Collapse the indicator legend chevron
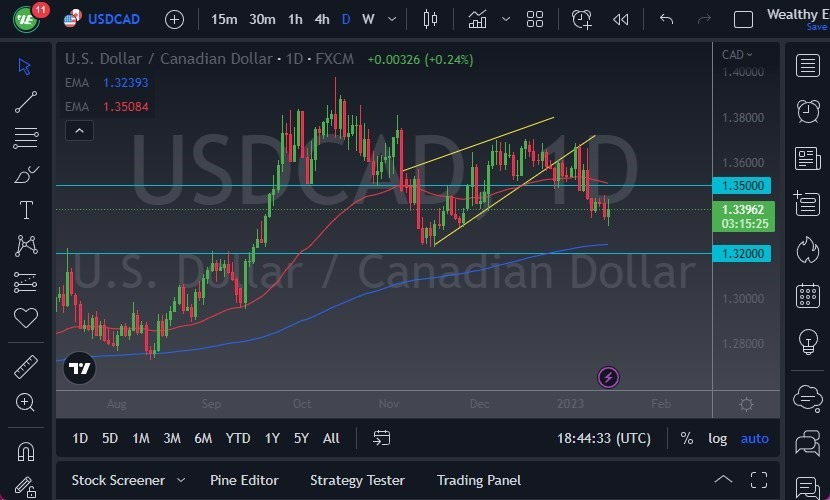The width and height of the screenshot is (830, 500). (79, 131)
